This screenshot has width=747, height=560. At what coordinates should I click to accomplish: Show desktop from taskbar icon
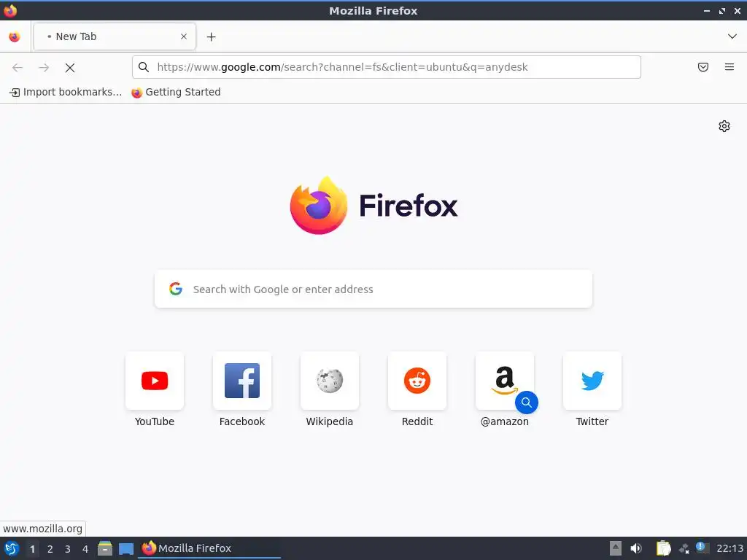[x=125, y=549]
